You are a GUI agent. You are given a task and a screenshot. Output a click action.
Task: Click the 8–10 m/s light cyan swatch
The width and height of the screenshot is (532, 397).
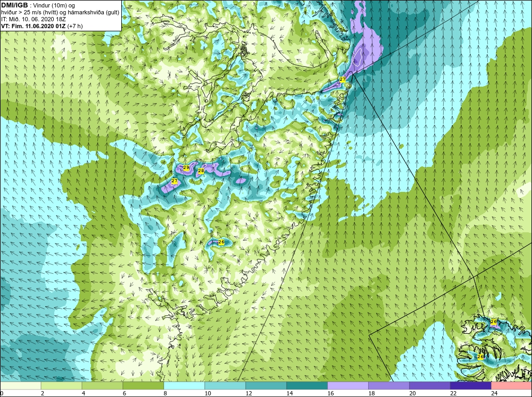click(184, 386)
